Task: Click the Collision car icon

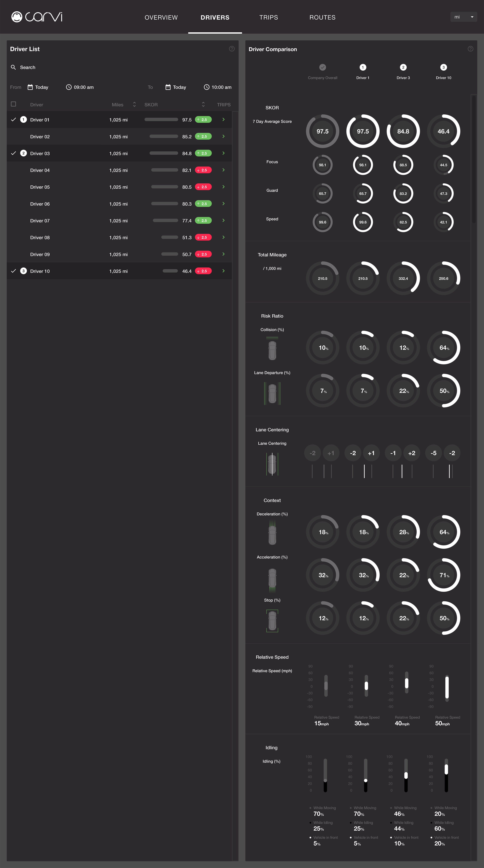Action: 272,349
